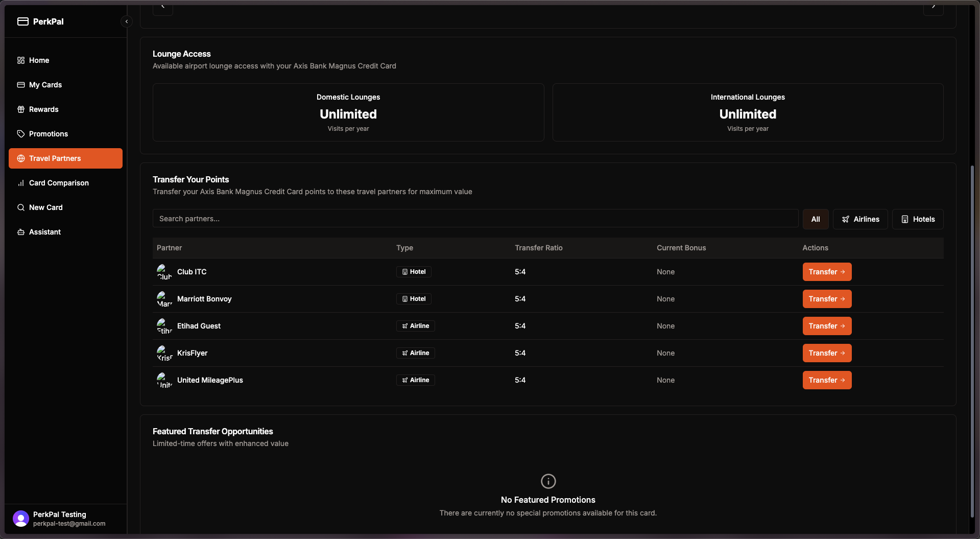Click the page vertical scrollbar
980x539 pixels.
(x=972, y=341)
